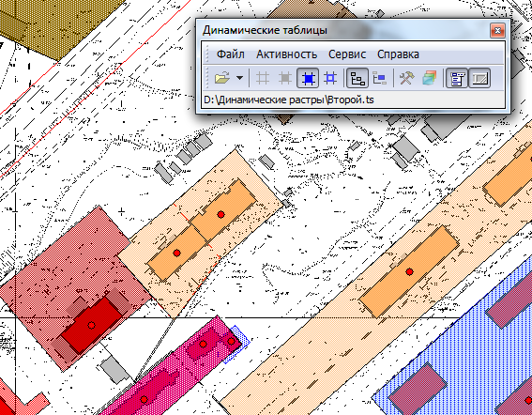Viewport: 532px width, 415px height.
Task: Click the grayed-out empty grid icon
Action: (x=263, y=79)
